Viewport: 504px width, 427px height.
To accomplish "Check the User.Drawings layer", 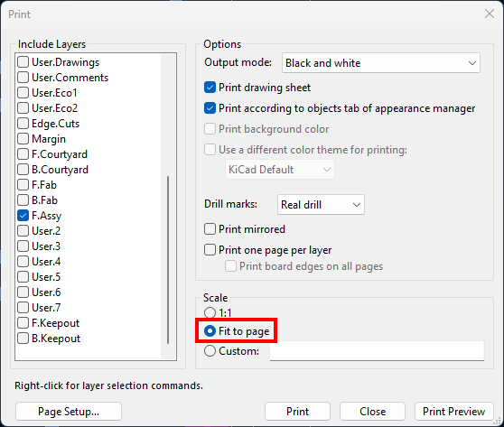I will [x=23, y=62].
